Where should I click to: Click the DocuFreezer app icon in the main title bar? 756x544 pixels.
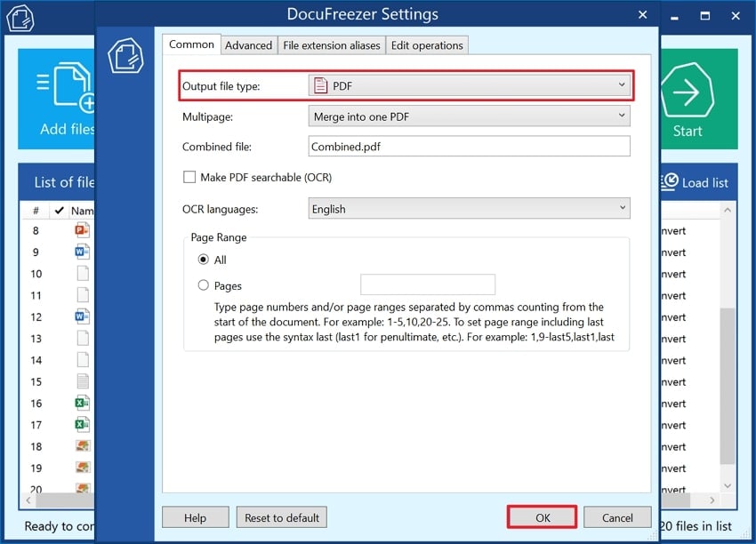click(x=20, y=18)
